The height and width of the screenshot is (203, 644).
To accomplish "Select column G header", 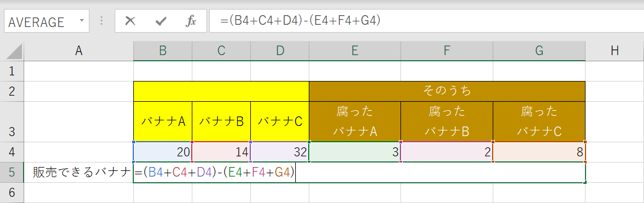I will pos(539,51).
